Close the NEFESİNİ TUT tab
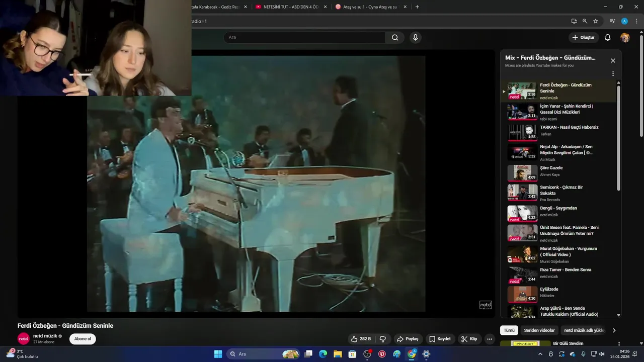 (325, 7)
